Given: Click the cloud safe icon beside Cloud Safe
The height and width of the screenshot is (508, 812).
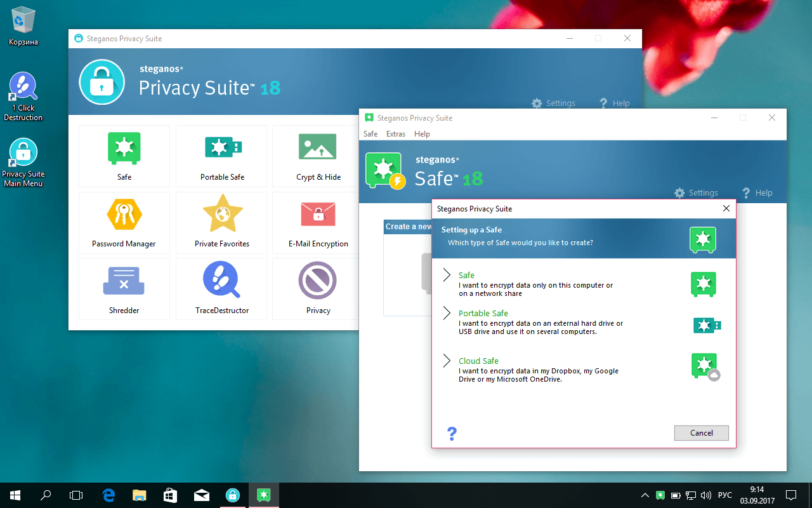Looking at the screenshot, I should pos(705,367).
